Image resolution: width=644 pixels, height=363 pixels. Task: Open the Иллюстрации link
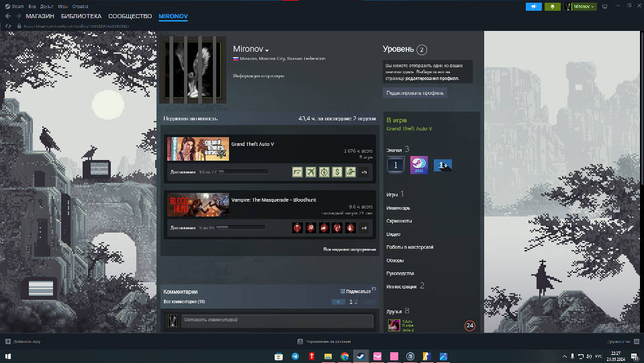(406, 286)
